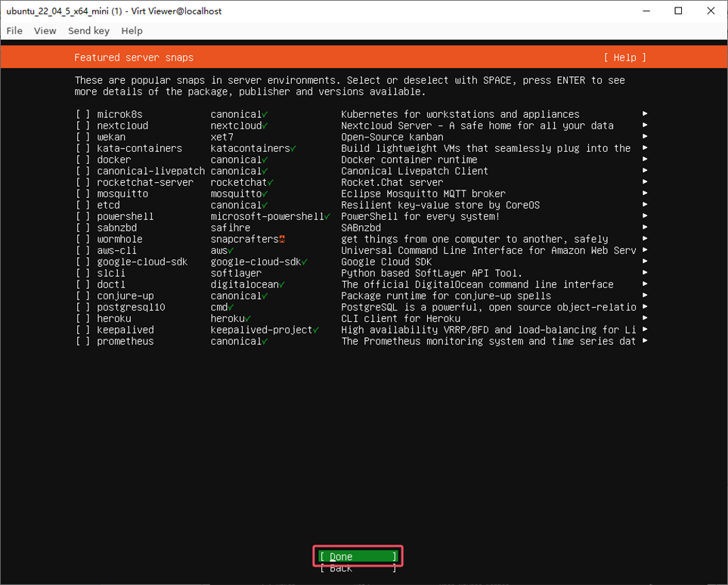The height and width of the screenshot is (585, 728).
Task: Toggle the canonical-livepatch checkbox
Action: point(82,172)
